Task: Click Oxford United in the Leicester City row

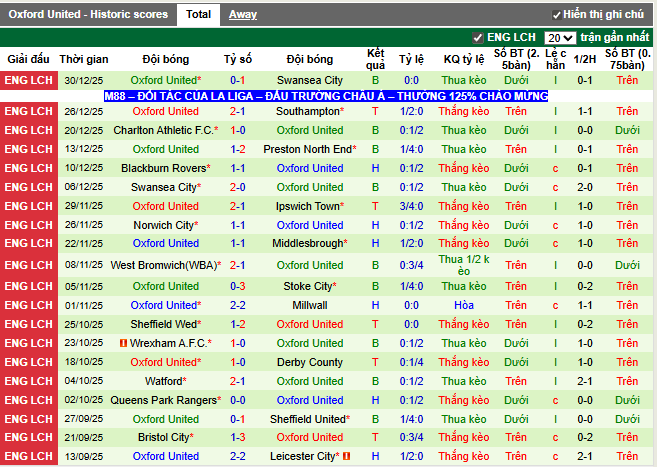Action: pos(166,456)
